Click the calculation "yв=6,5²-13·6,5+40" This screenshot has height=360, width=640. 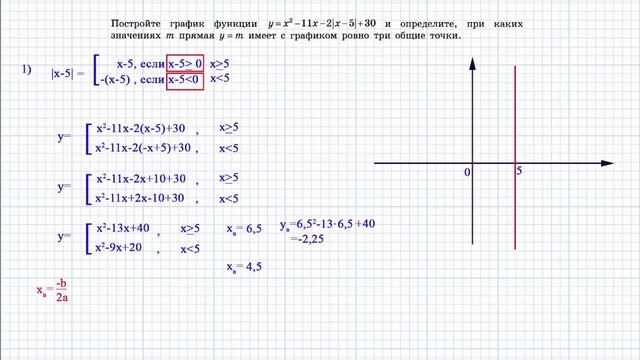[x=327, y=224]
